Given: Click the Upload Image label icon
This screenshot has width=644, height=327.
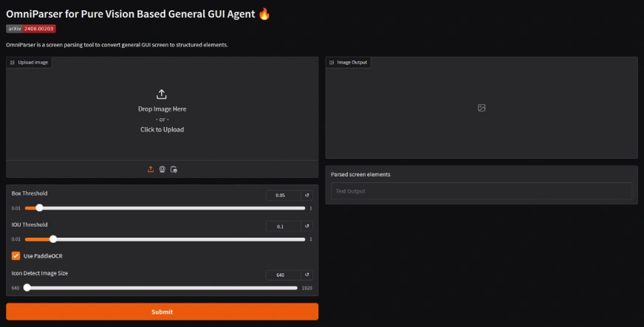Looking at the screenshot, I should [13, 62].
